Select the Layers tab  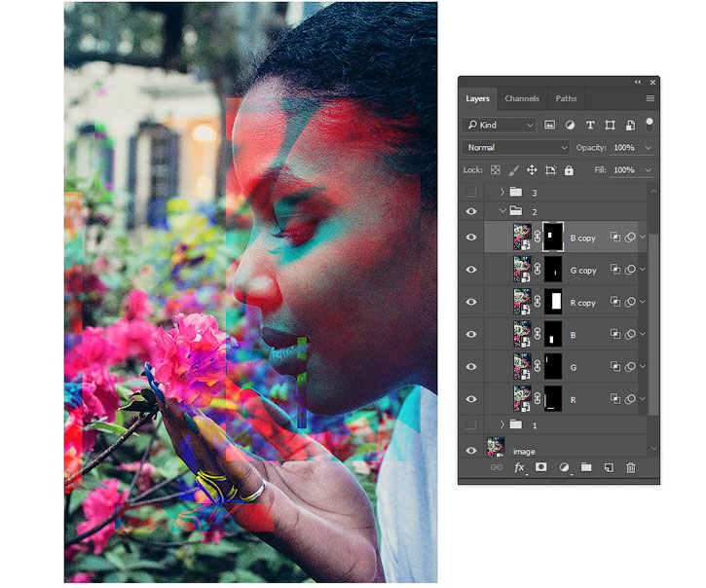click(x=477, y=98)
